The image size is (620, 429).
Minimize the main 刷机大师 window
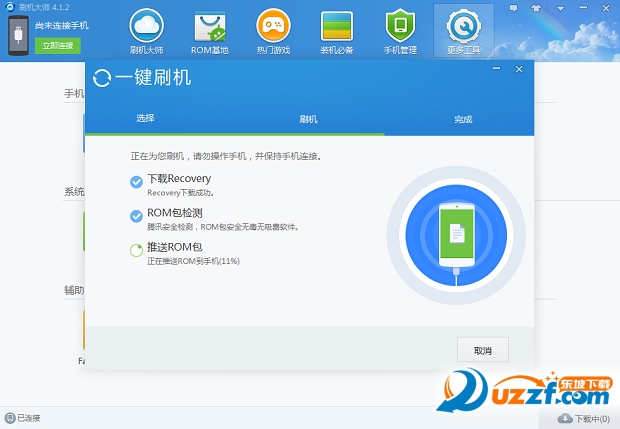tap(583, 8)
